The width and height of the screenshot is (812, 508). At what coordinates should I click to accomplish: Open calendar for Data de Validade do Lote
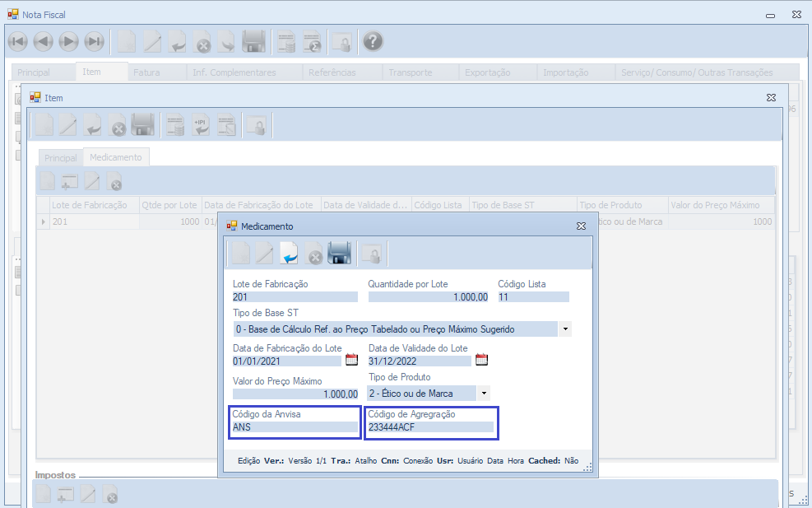[482, 360]
